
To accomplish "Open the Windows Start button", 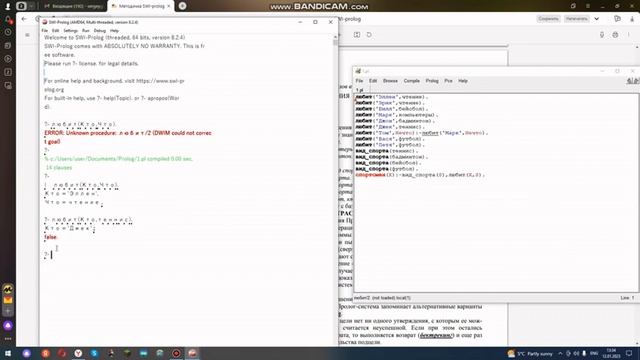I will pyautogui.click(x=8, y=353).
